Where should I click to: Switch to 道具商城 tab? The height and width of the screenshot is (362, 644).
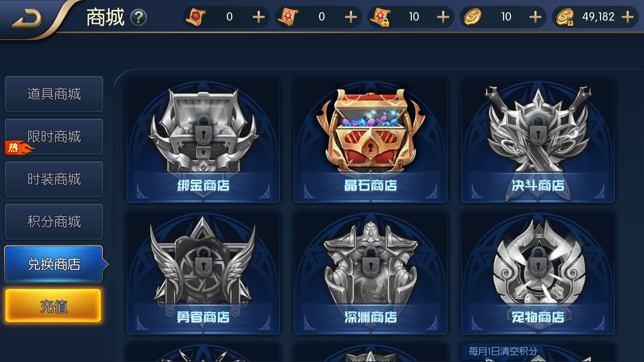click(x=54, y=94)
